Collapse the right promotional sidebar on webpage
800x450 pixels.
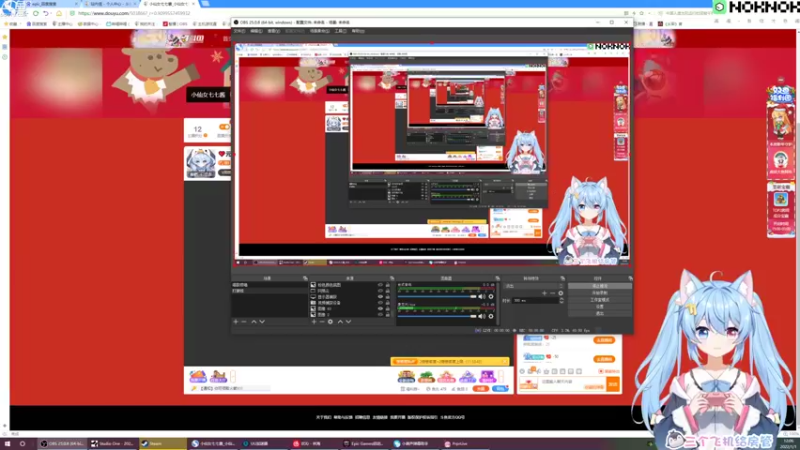coord(781,80)
